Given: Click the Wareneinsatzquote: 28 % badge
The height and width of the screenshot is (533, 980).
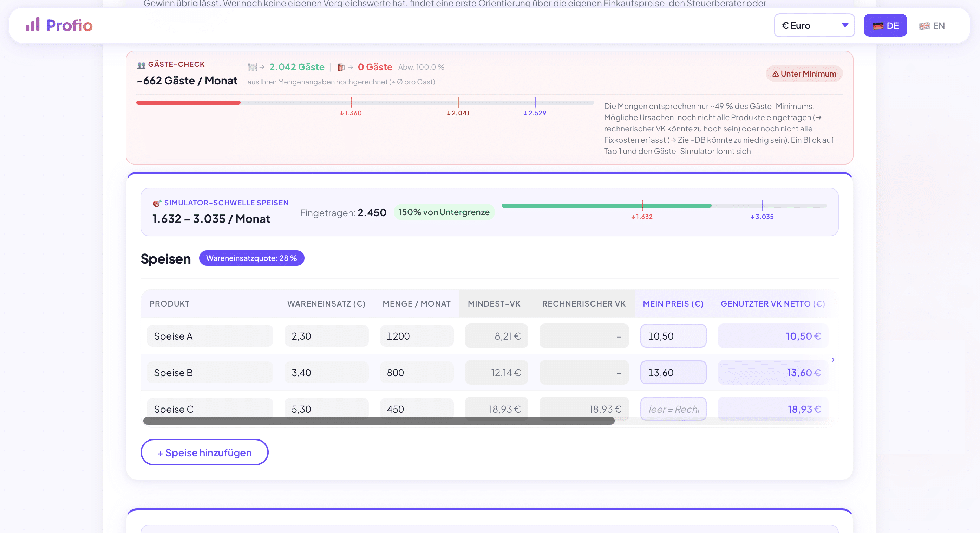Looking at the screenshot, I should tap(251, 258).
